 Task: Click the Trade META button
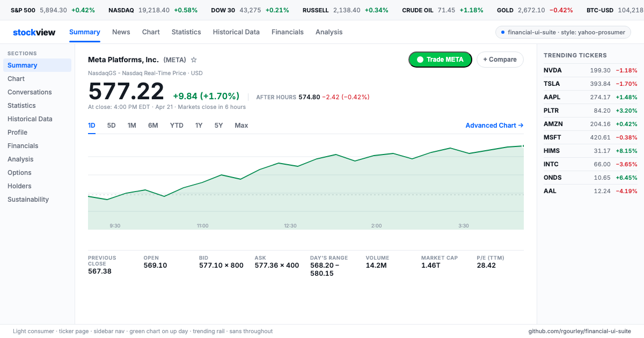point(440,60)
